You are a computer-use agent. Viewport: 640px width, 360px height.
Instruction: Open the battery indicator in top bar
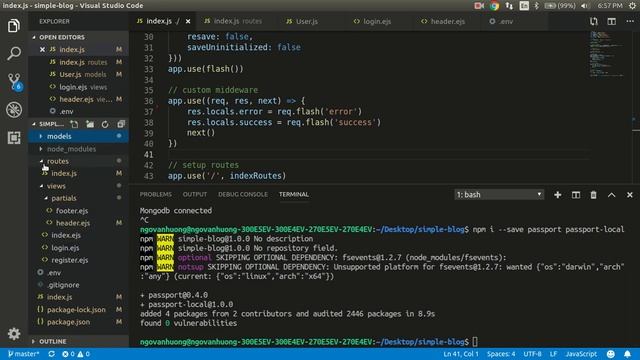(560, 6)
